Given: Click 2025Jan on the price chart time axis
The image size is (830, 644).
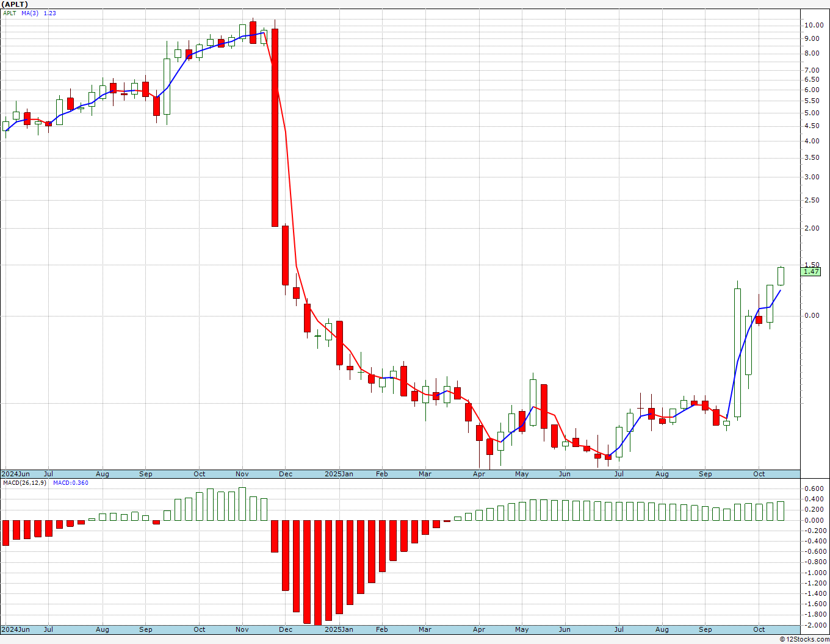Looking at the screenshot, I should click(339, 474).
